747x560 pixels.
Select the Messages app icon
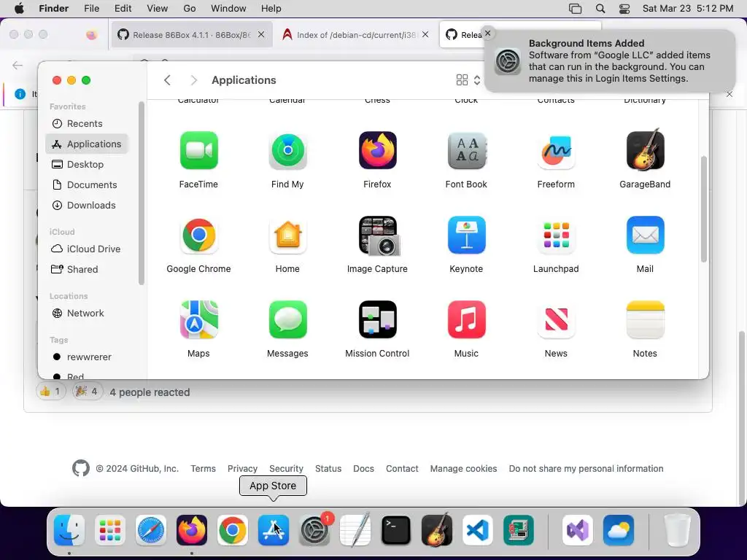coord(287,319)
